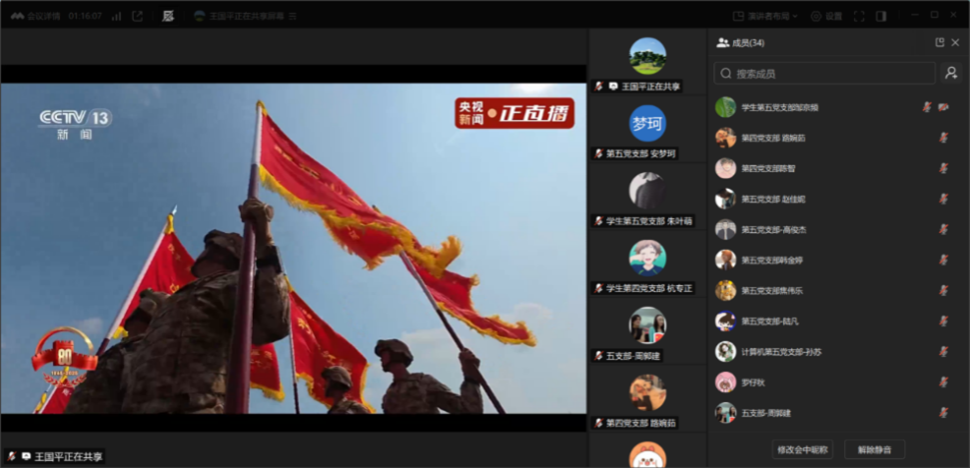
Task: Open 会议详情 meeting details
Action: 36,16
